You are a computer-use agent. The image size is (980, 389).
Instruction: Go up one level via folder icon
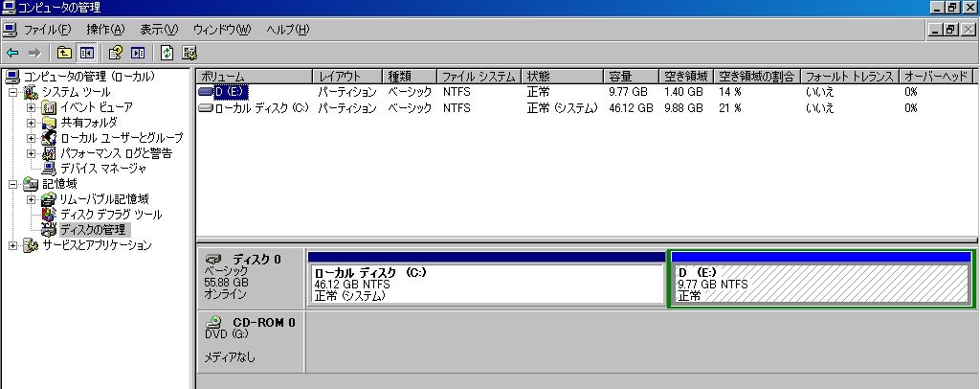tap(64, 53)
